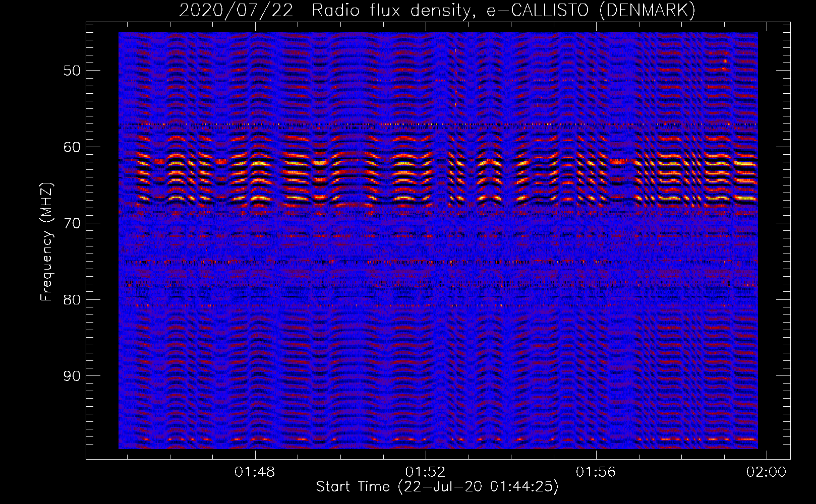Click the 90 frequency tick label
The image size is (816, 504).
pos(72,376)
